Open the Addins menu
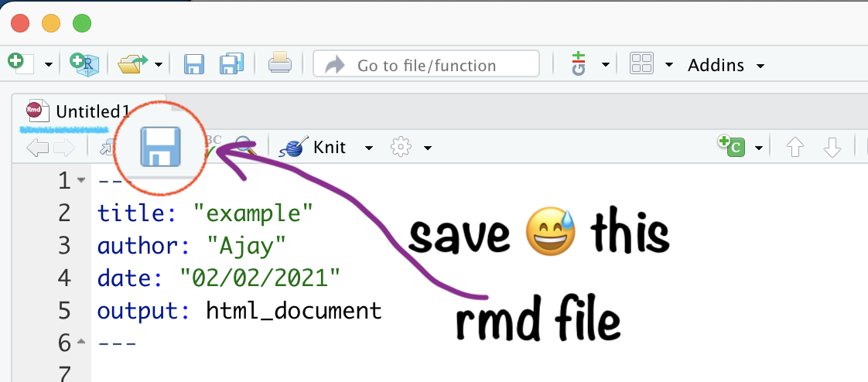This screenshot has height=382, width=868. [x=725, y=65]
